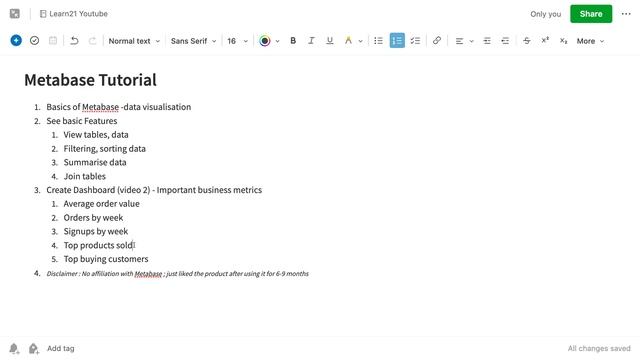This screenshot has height=360, width=640.
Task: Add a reminder with the bell icon
Action: pyautogui.click(x=14, y=349)
